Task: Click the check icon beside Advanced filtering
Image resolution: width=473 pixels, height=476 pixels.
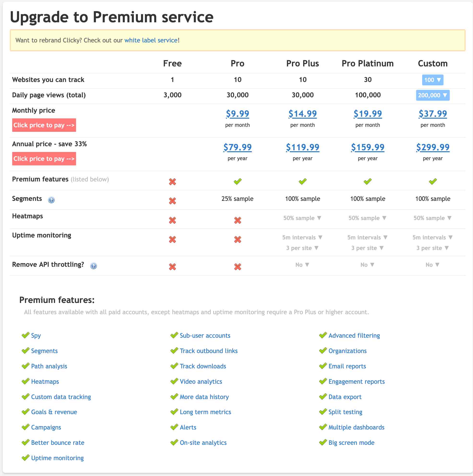Action: (x=323, y=335)
